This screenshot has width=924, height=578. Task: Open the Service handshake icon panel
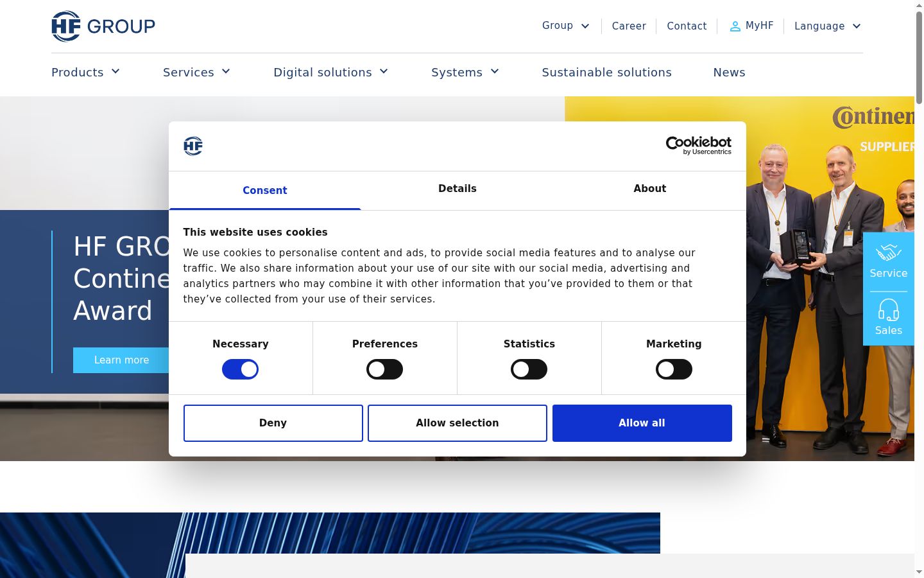point(889,262)
